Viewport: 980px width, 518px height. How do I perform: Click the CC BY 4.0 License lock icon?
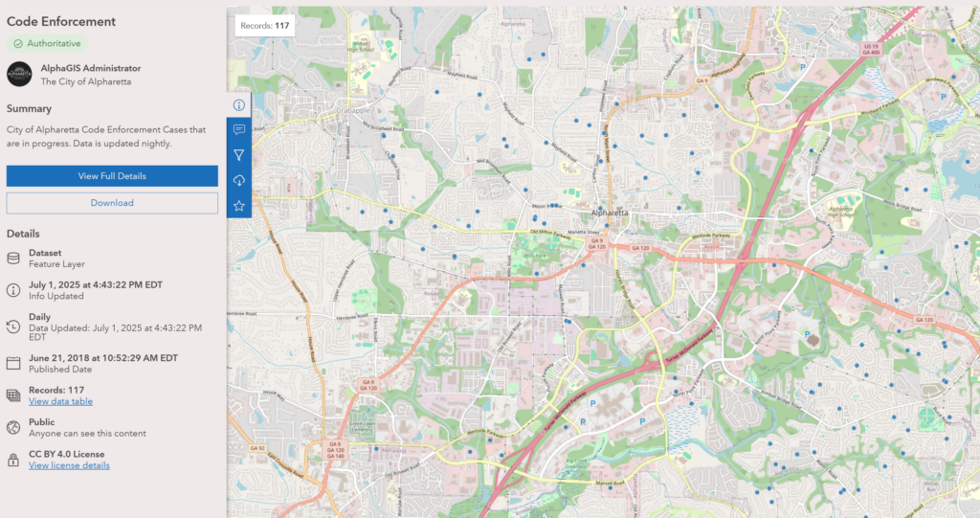point(13,460)
